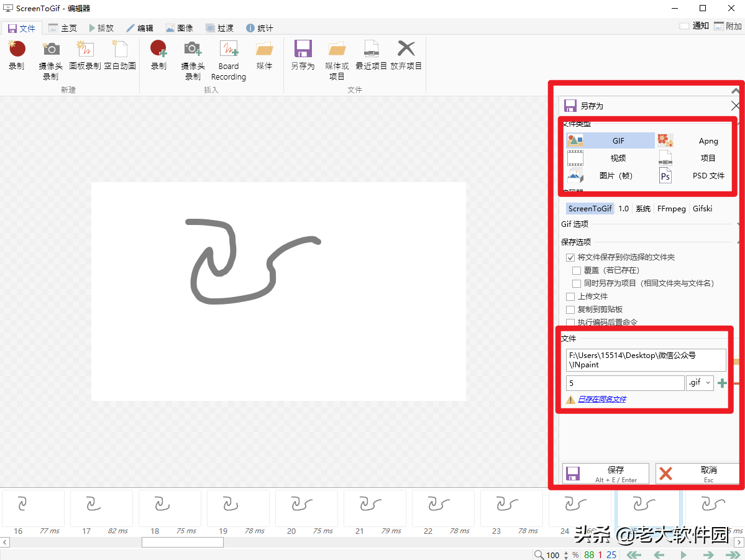Open new board recording (画板录制)
Viewport: 745px width, 560px height.
coord(85,55)
